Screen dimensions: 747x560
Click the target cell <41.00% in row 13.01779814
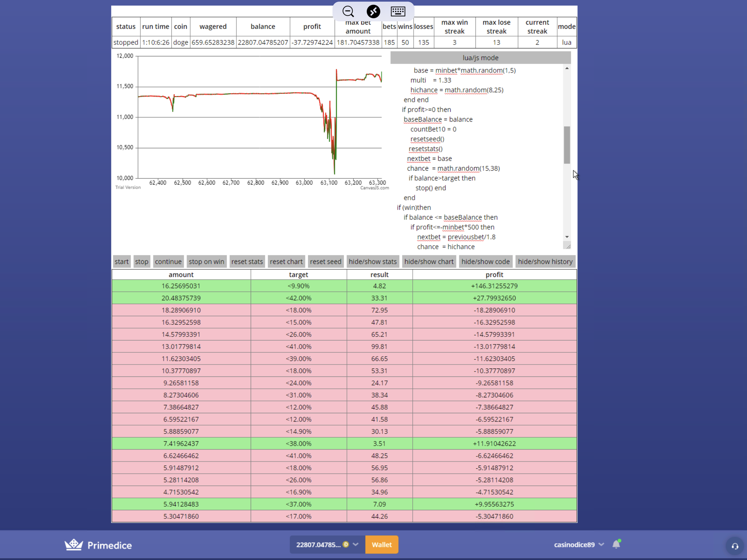click(x=299, y=346)
